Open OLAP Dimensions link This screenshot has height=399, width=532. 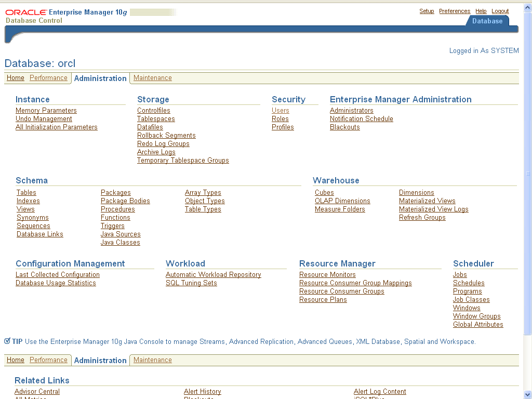[x=342, y=201]
